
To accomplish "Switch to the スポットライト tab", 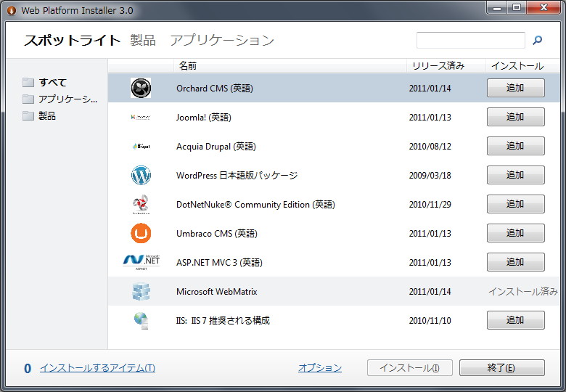I will coord(72,40).
